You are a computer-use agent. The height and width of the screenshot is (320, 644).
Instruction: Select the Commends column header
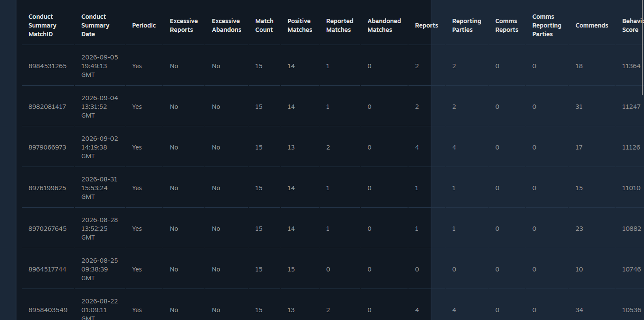592,25
